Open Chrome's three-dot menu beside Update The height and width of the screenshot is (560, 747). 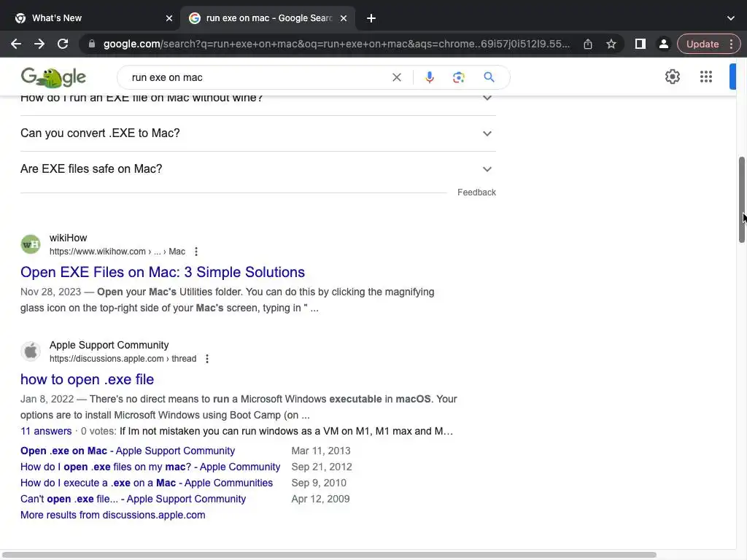pyautogui.click(x=731, y=44)
